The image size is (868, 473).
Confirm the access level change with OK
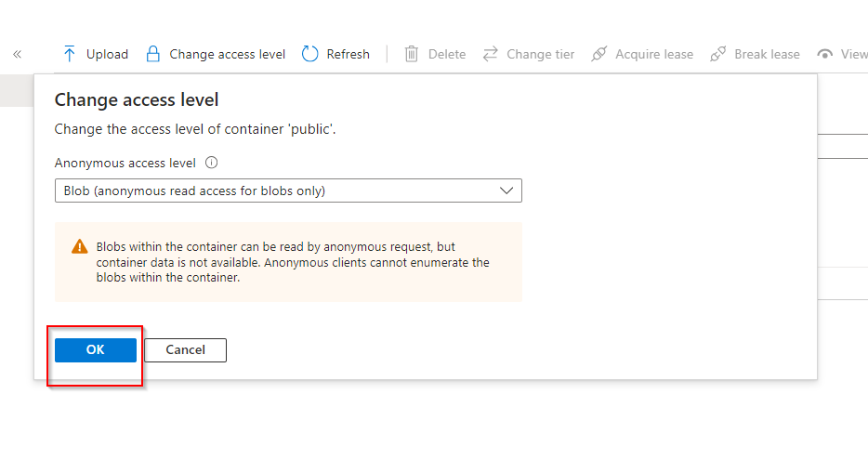point(96,349)
